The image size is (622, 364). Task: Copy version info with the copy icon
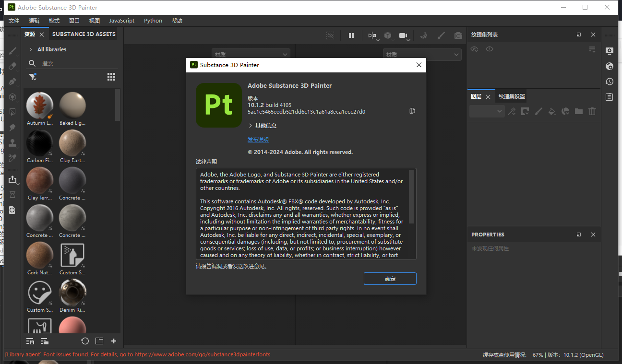point(412,111)
